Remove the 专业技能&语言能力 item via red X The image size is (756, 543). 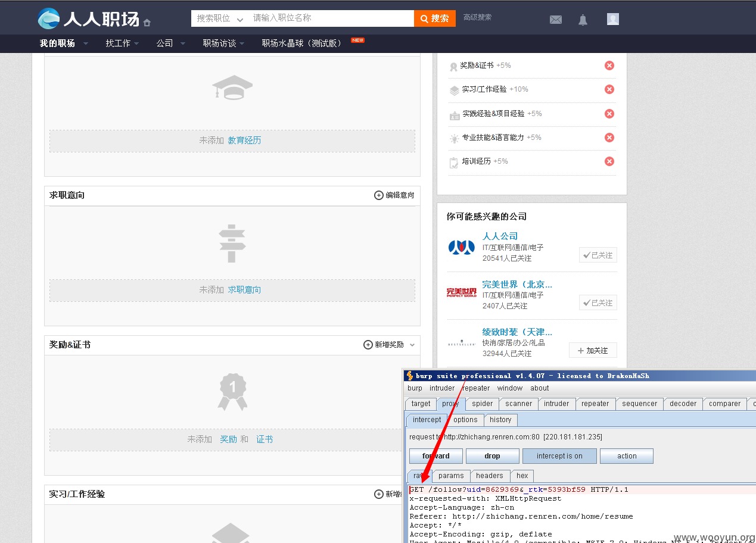[609, 138]
